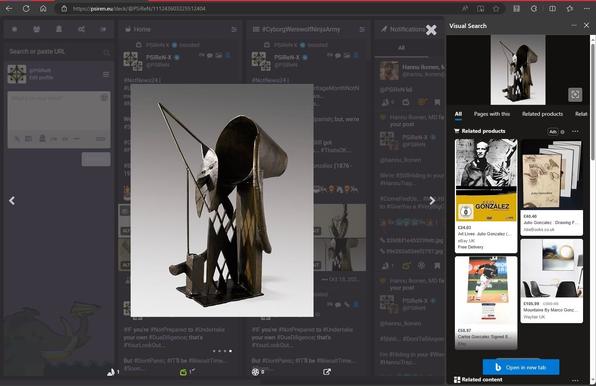
Task: Crop the search area with the visual search icon
Action: point(575,94)
